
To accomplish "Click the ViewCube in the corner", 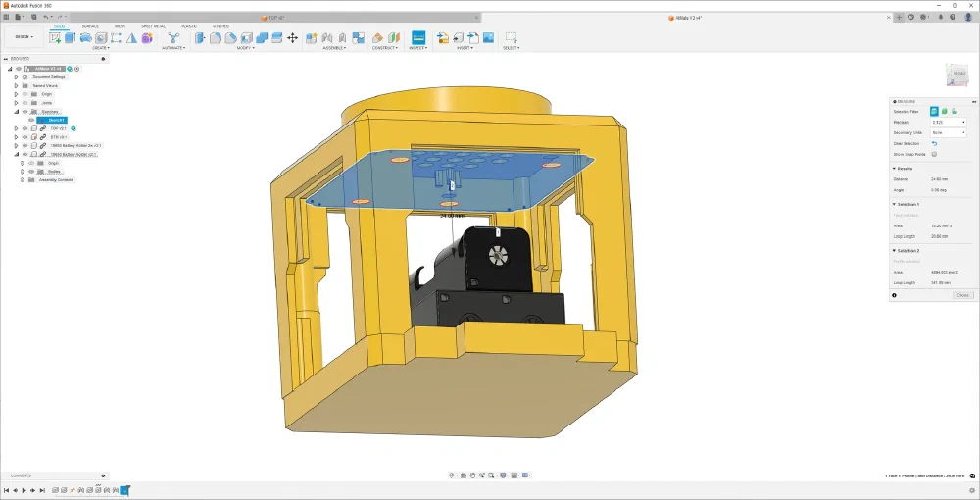I will [956, 75].
